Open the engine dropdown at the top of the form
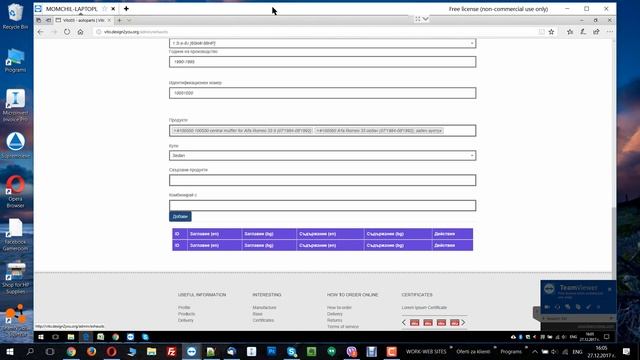640x360 pixels. pos(322,43)
